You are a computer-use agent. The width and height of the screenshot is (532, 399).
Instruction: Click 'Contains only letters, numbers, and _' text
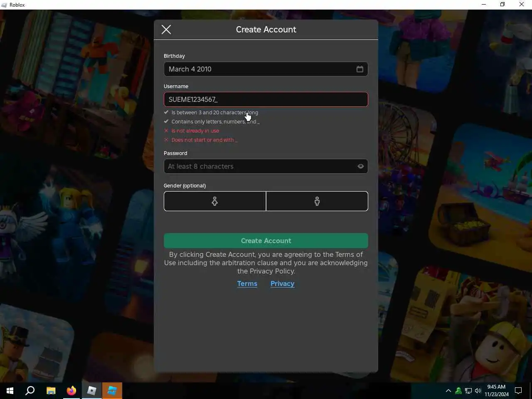215,122
